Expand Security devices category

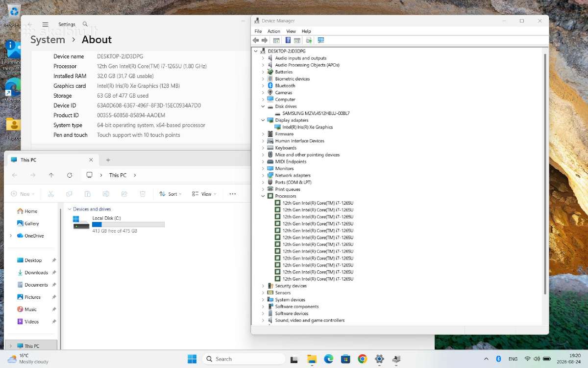(x=263, y=286)
